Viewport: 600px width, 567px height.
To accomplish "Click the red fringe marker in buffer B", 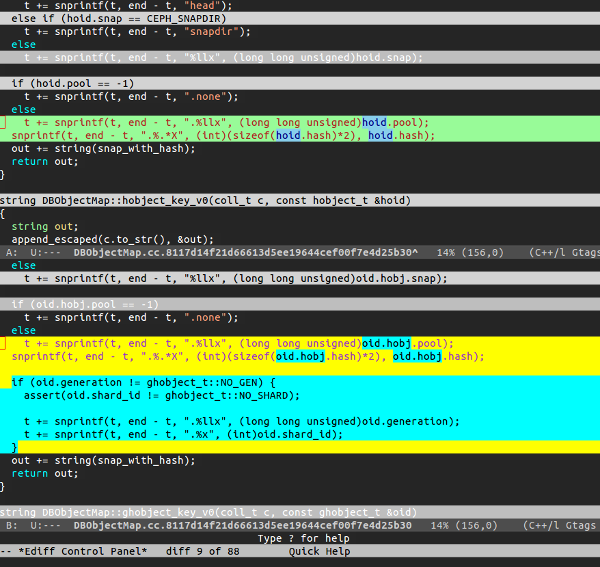I will [x=3, y=344].
